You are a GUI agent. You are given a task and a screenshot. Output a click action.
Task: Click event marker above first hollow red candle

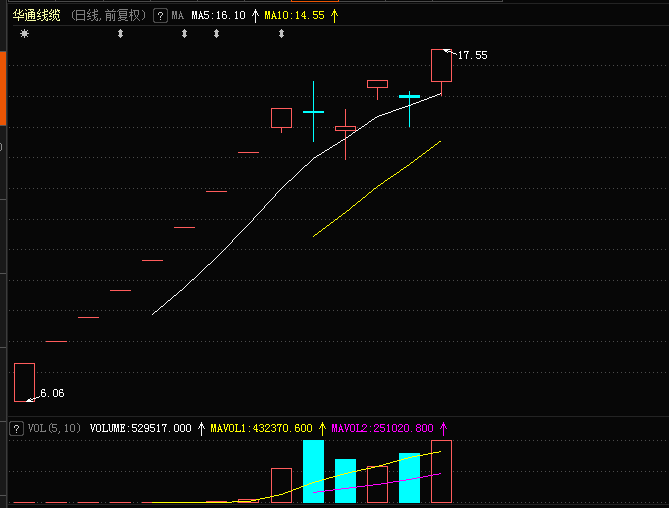coord(281,33)
